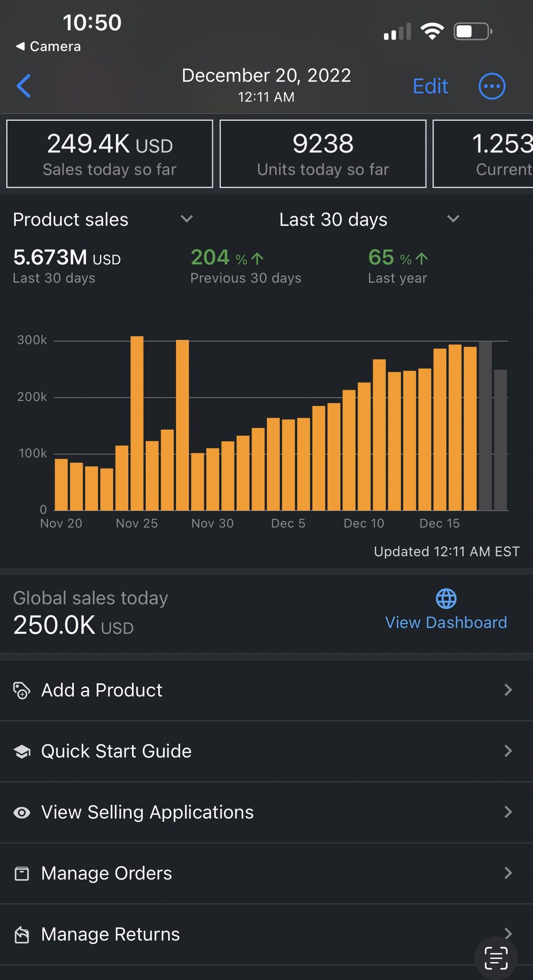The width and height of the screenshot is (533, 980).
Task: Open the Manage Orders menu row
Action: click(266, 873)
